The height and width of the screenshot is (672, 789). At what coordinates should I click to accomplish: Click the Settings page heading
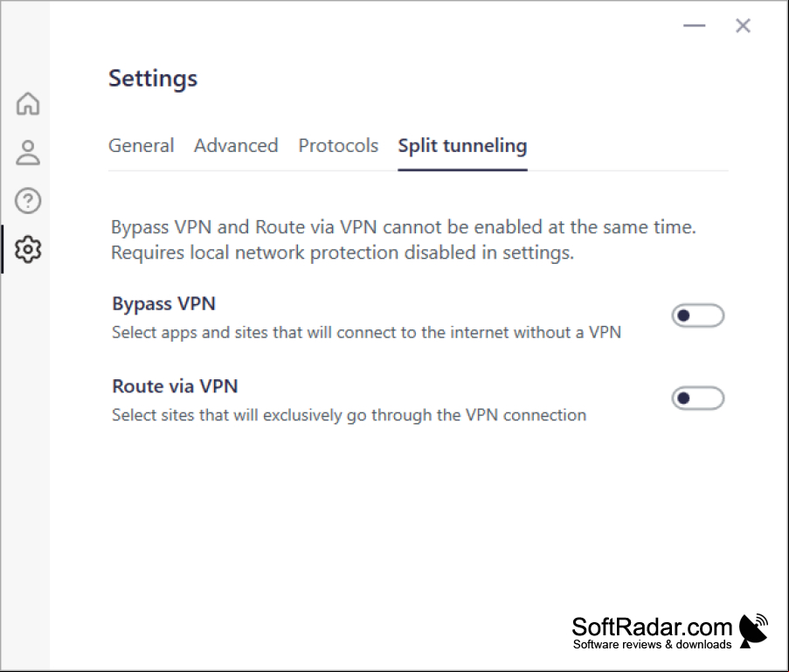point(153,79)
